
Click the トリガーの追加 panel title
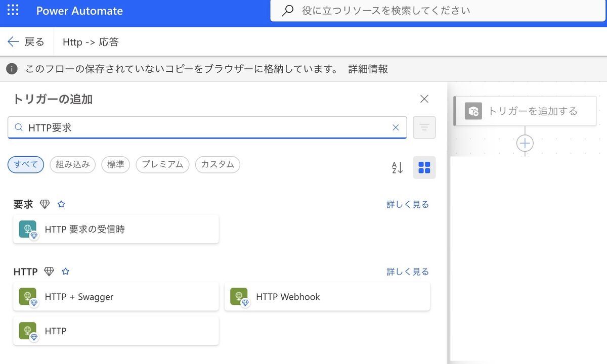53,99
